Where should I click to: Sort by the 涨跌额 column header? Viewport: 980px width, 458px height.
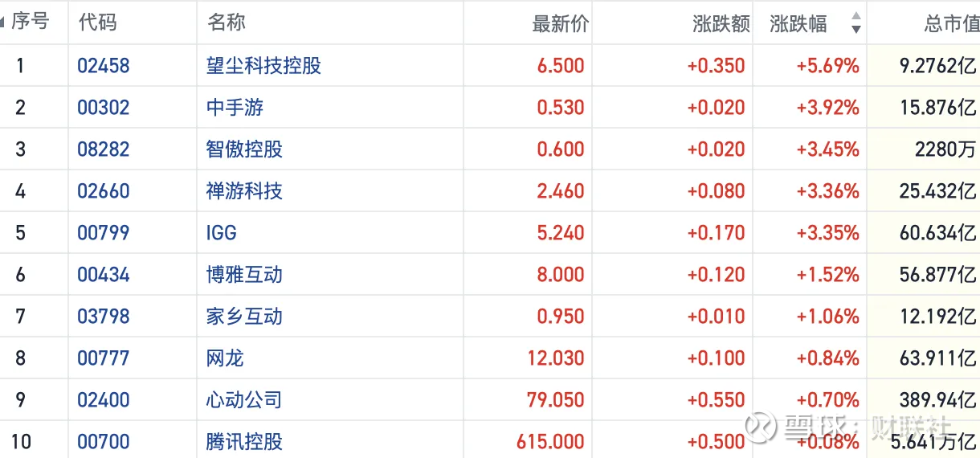click(721, 23)
